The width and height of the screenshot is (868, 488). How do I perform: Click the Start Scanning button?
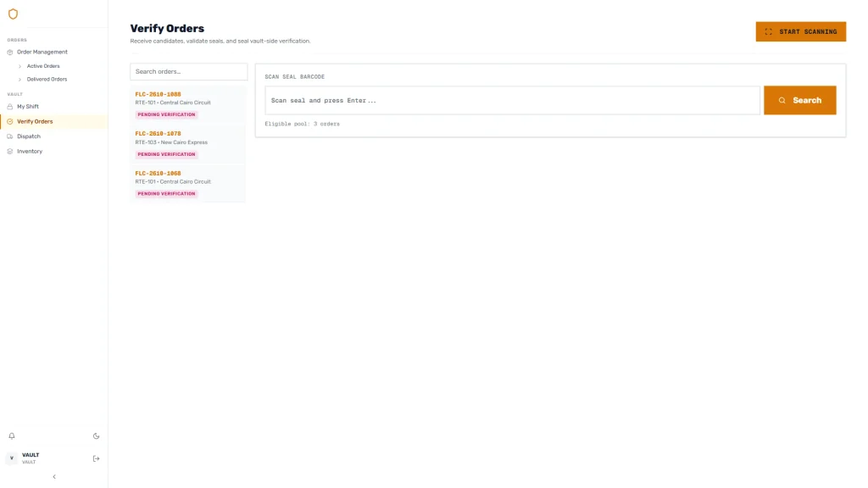tap(800, 31)
